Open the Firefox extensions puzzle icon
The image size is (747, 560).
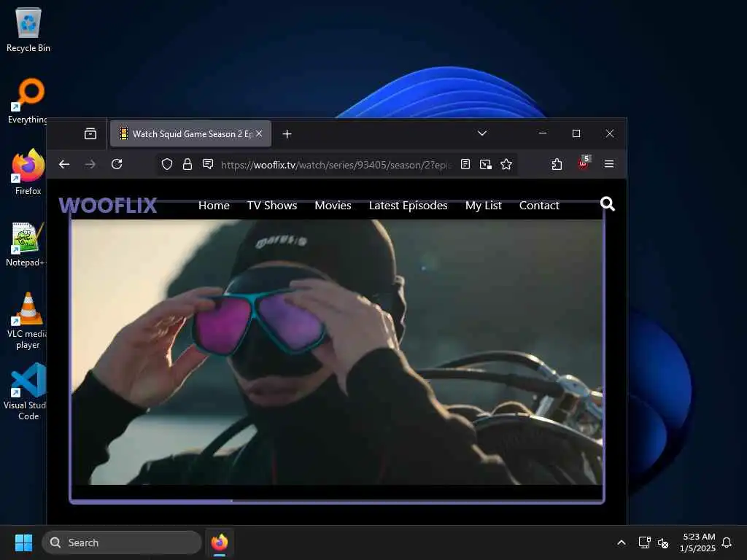[x=557, y=164]
